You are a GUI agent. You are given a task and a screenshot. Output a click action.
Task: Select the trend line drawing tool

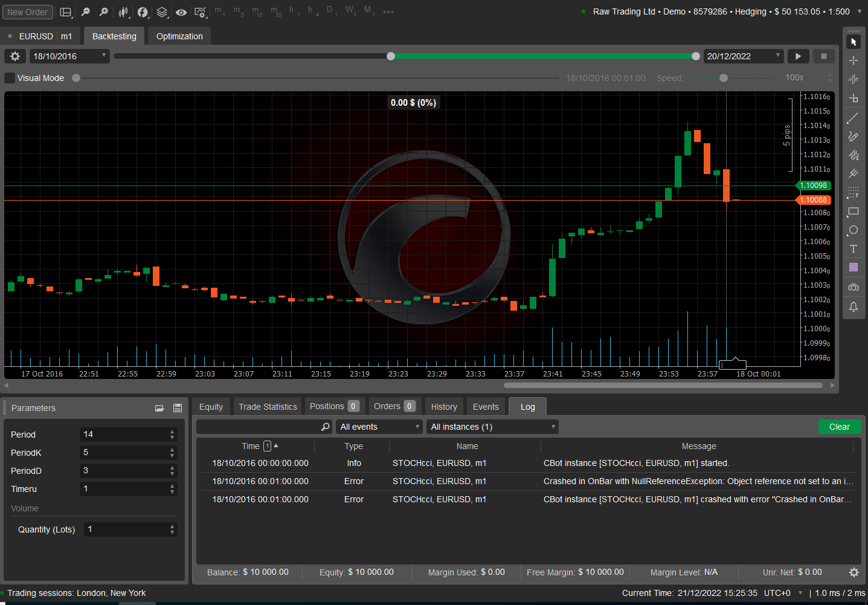coord(854,117)
